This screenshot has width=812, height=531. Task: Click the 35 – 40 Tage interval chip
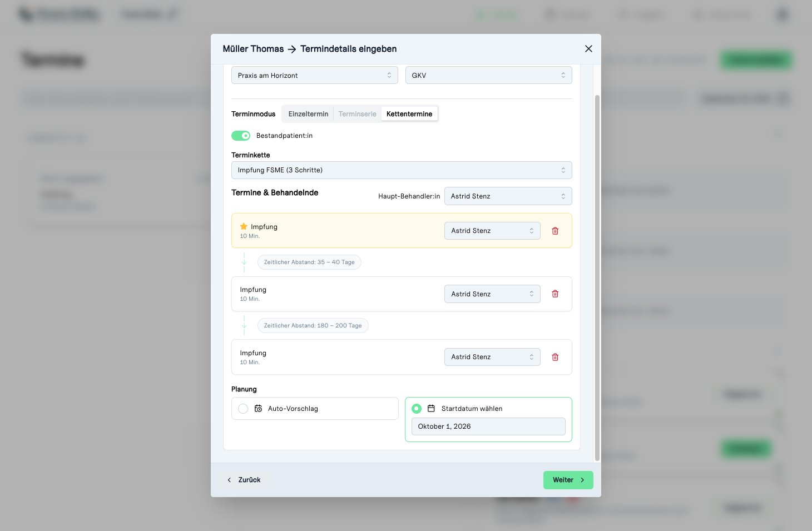309,262
